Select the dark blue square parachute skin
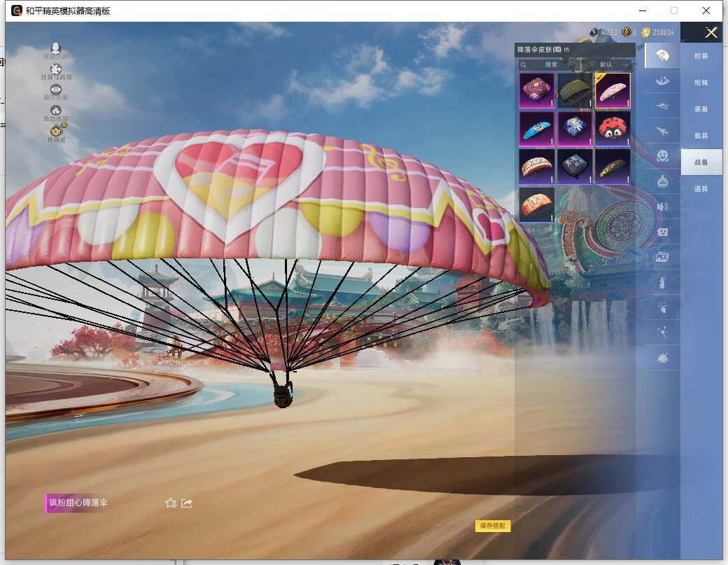Image resolution: width=728 pixels, height=565 pixels. click(575, 167)
